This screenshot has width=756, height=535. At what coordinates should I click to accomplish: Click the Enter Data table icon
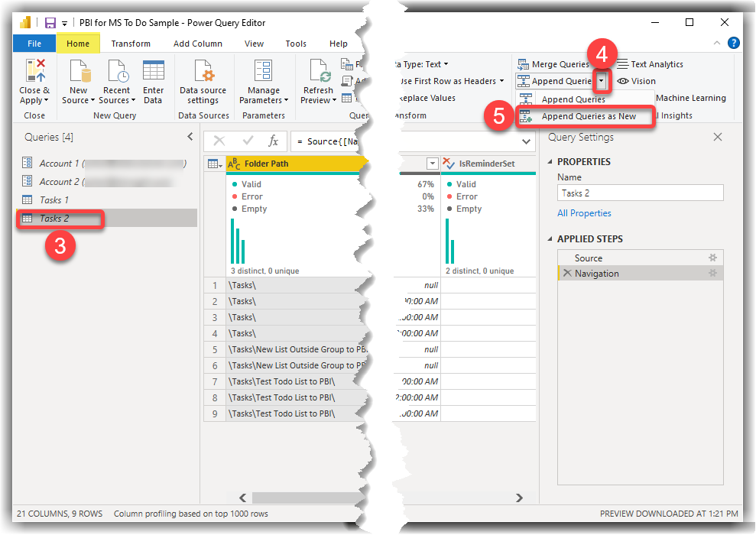(154, 70)
